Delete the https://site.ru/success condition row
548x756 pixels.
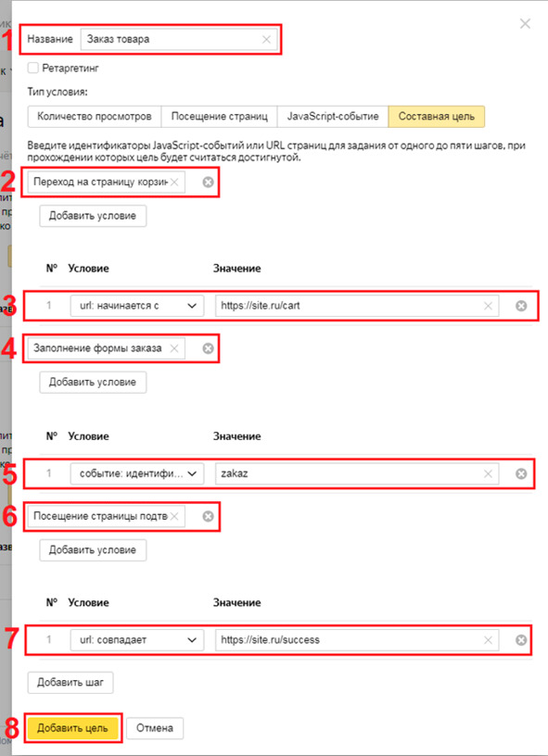point(521,640)
